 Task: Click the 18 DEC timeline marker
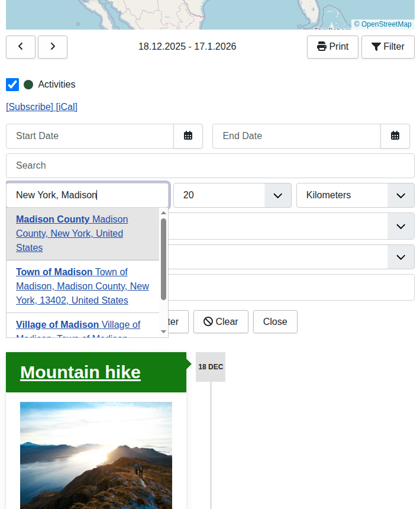click(211, 367)
